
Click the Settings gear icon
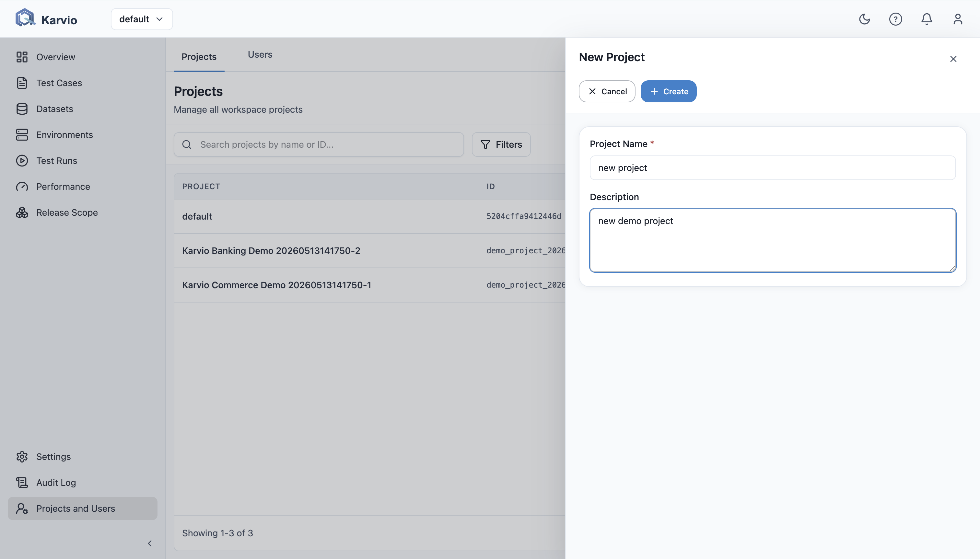[22, 456]
